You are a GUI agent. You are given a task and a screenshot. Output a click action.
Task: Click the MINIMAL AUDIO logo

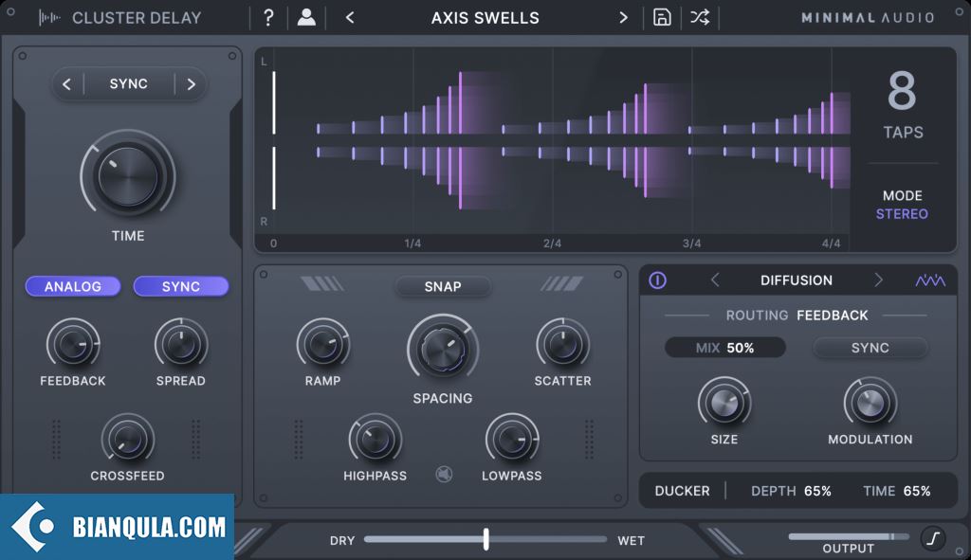tap(868, 18)
